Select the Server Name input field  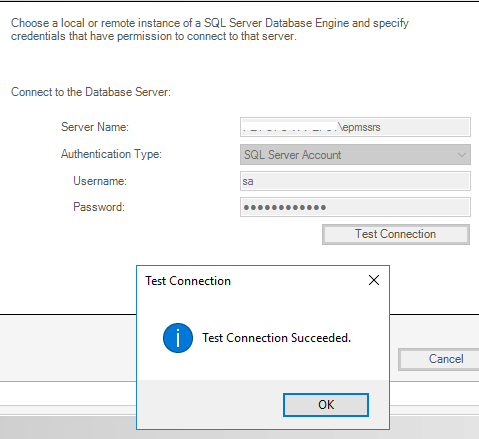tap(355, 127)
